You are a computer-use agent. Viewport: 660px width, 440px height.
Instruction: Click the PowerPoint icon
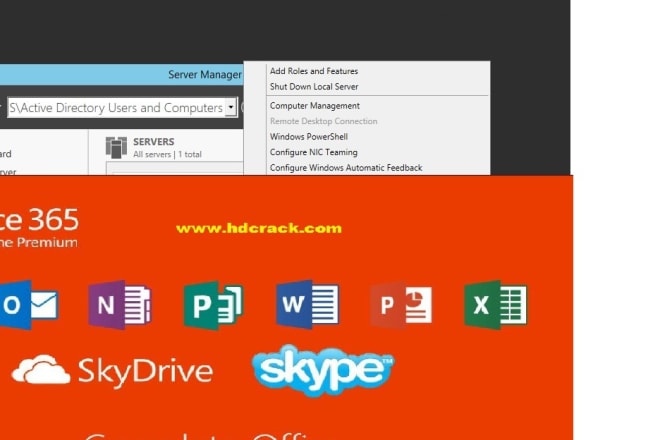coord(401,305)
